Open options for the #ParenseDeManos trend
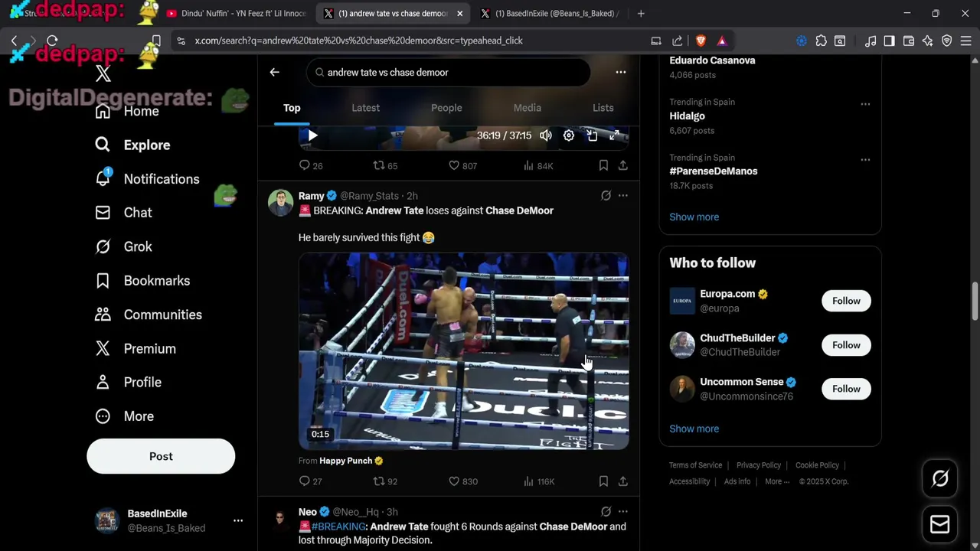Image resolution: width=980 pixels, height=551 pixels. [865, 160]
